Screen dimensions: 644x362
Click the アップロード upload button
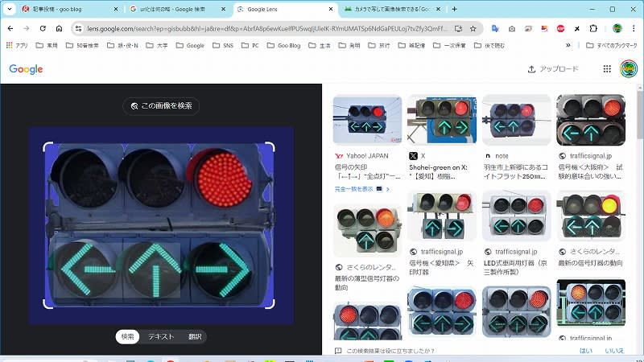pyautogui.click(x=554, y=69)
